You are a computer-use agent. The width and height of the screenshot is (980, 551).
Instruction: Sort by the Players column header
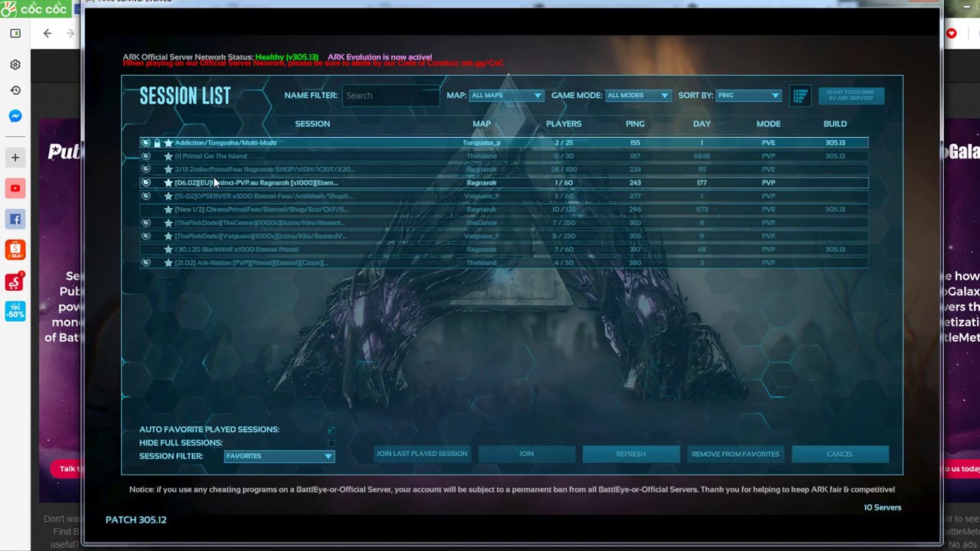(563, 124)
